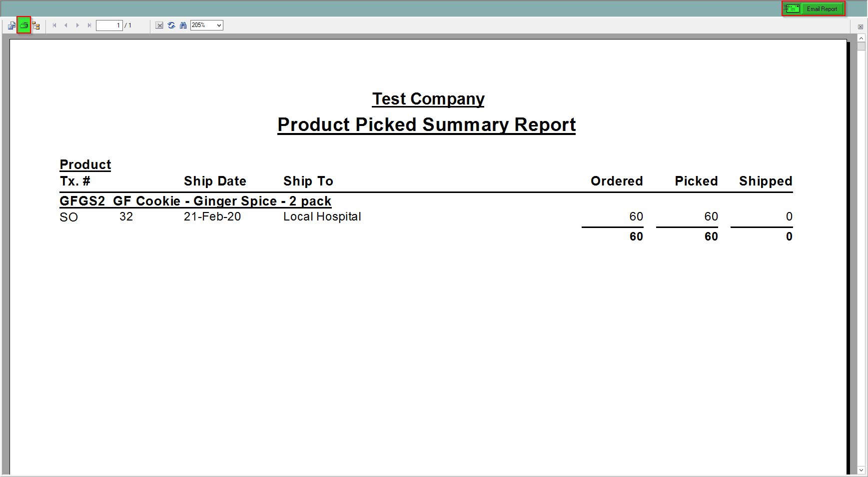The height and width of the screenshot is (477, 868).
Task: Click the 21-Feb-20 ship date
Action: click(212, 216)
